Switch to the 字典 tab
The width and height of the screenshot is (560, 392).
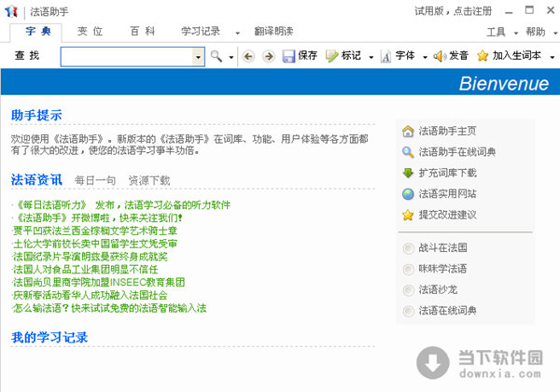coord(37,32)
